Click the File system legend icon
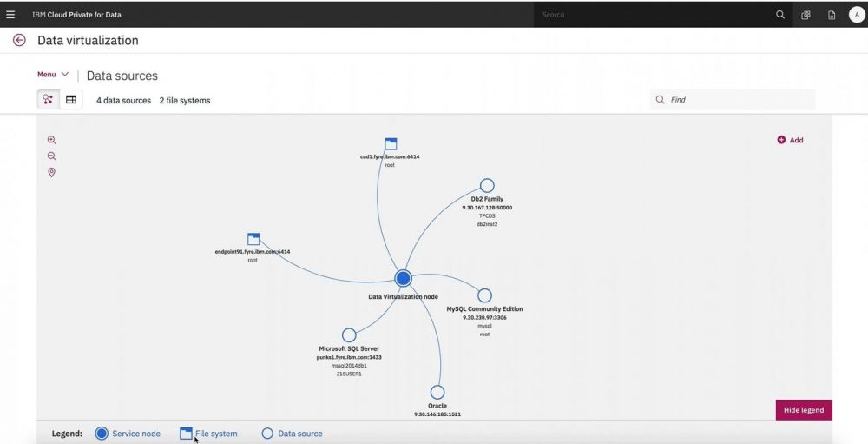The image size is (868, 444). coord(186,434)
